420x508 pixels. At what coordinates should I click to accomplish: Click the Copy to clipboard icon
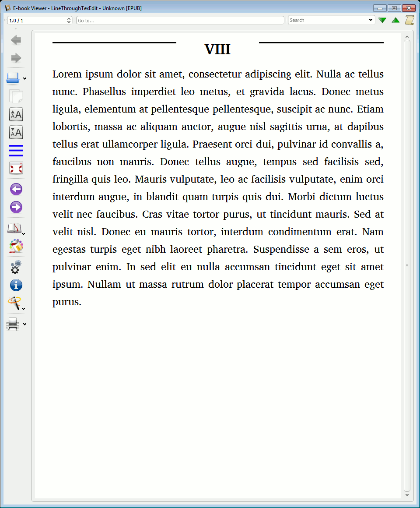point(16,96)
